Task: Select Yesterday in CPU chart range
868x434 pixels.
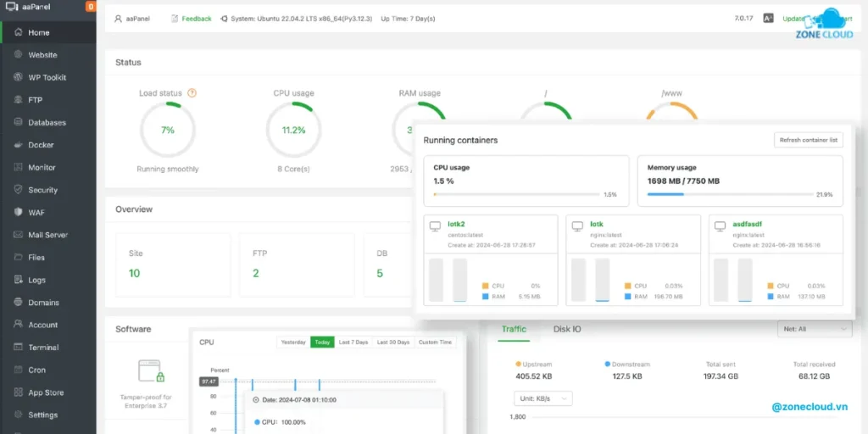Action: pos(293,342)
